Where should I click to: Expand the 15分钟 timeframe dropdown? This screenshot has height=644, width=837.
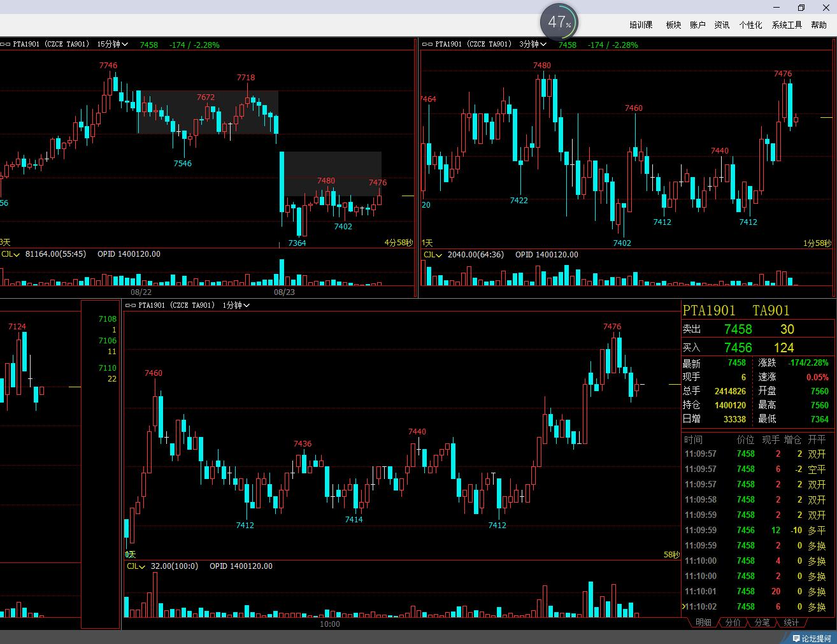113,45
